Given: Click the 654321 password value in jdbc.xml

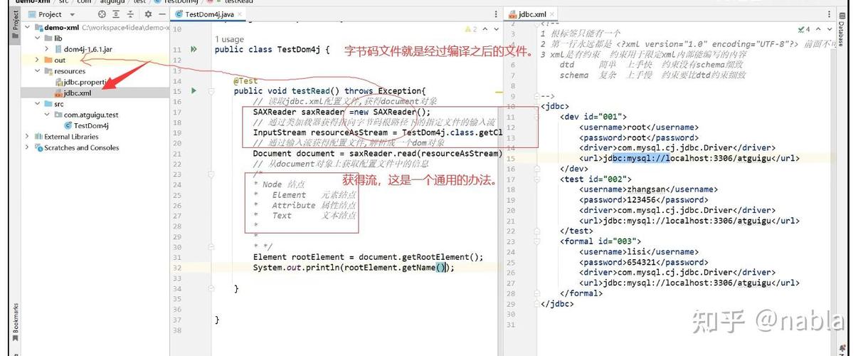Looking at the screenshot, I should click(x=642, y=262).
